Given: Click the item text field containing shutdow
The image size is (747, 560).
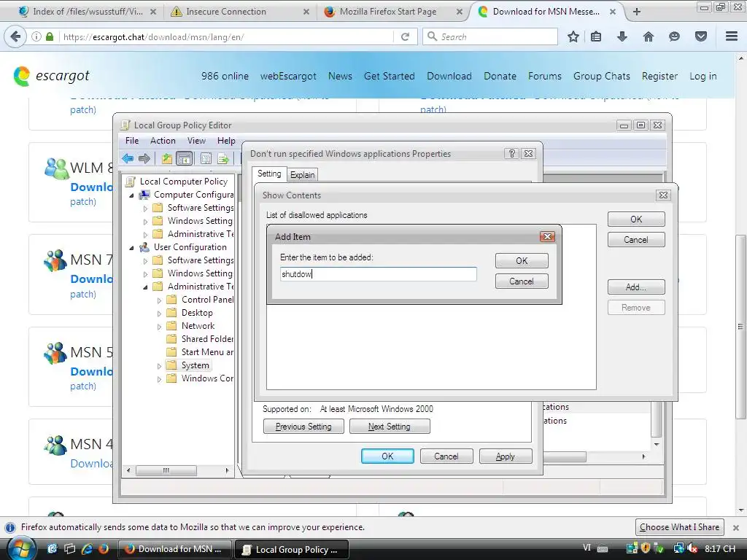Looking at the screenshot, I should coord(379,274).
